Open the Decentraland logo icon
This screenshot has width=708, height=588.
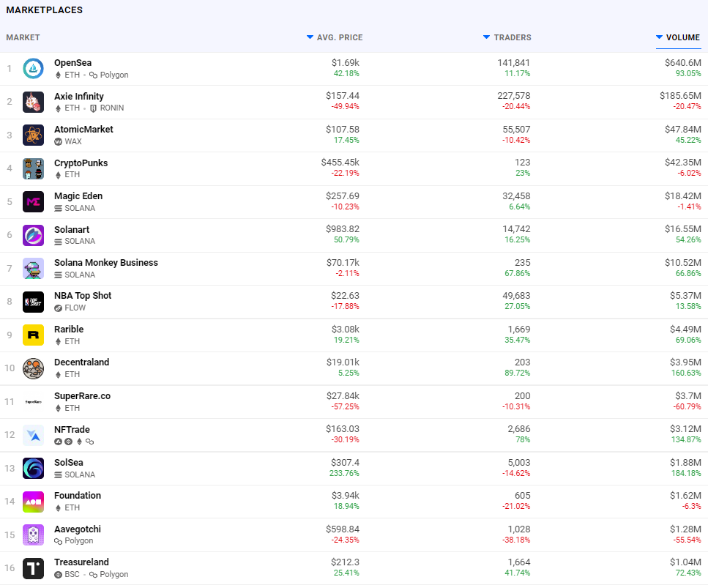(34, 368)
